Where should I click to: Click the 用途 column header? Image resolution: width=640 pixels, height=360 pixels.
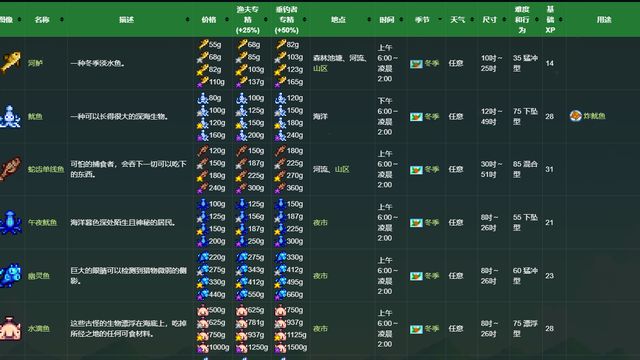pyautogui.click(x=603, y=20)
